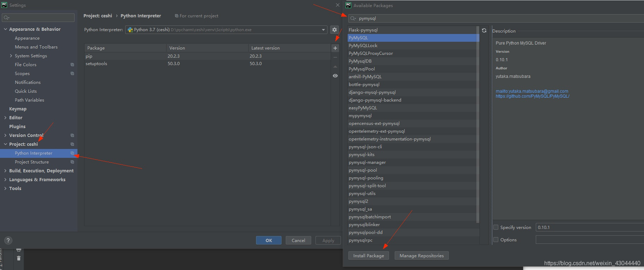Viewport: 644px width, 270px height.
Task: Click project-level icon next to Project Structure
Action: (x=72, y=162)
